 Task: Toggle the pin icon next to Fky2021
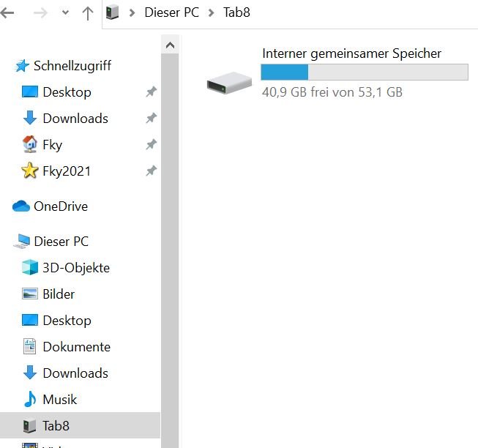[x=152, y=171]
